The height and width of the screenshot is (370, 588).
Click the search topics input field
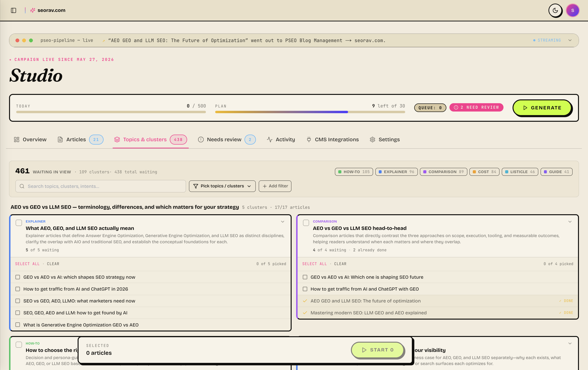tap(101, 186)
